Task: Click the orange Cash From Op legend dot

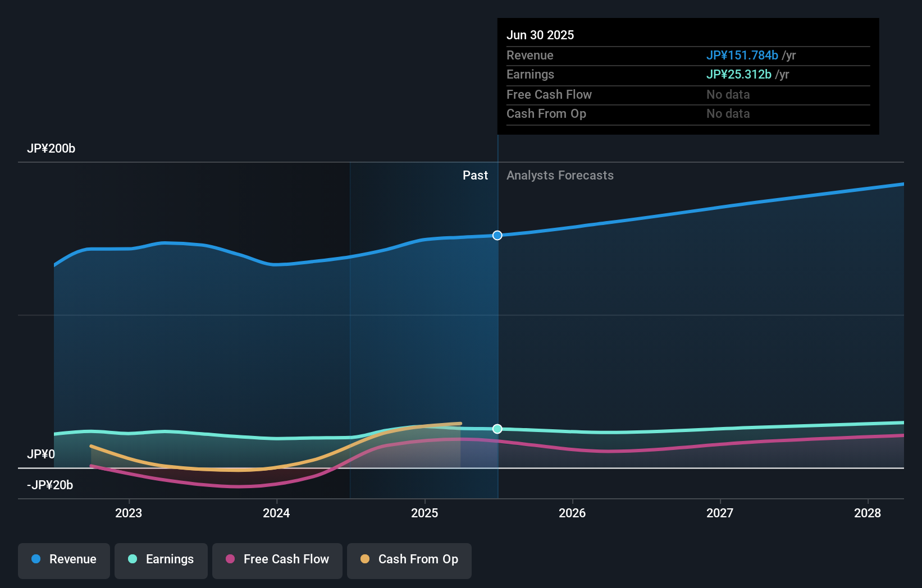Action: (x=366, y=559)
